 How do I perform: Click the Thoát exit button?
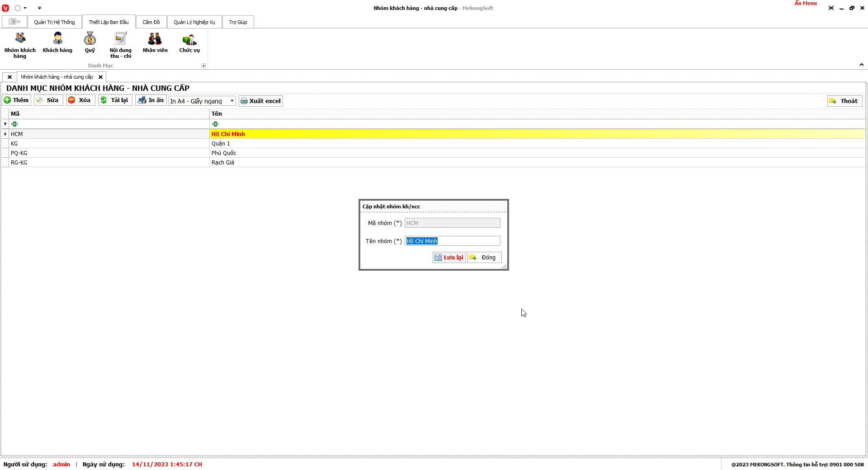pos(844,101)
